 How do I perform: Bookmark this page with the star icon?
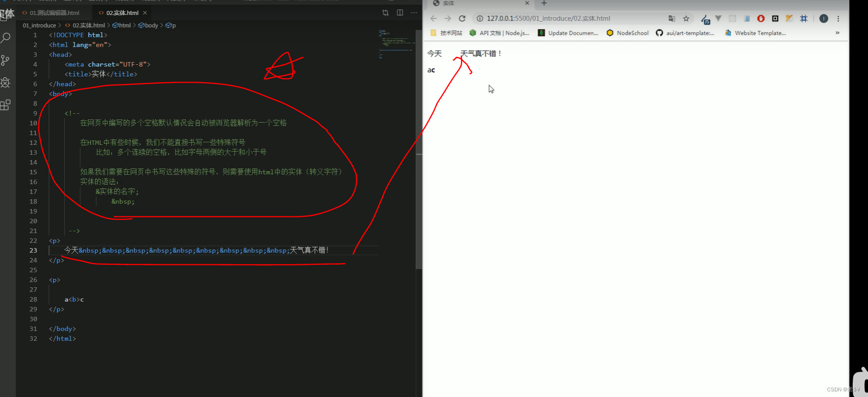686,18
